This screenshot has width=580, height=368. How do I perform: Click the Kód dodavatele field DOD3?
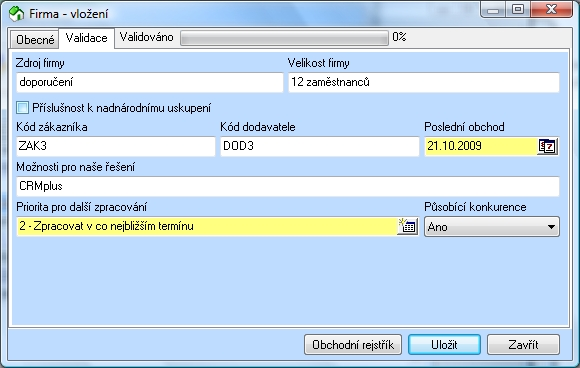(320, 146)
